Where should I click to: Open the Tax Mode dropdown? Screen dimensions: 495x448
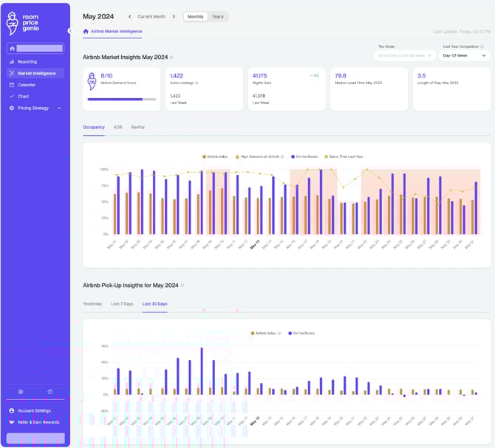406,55
